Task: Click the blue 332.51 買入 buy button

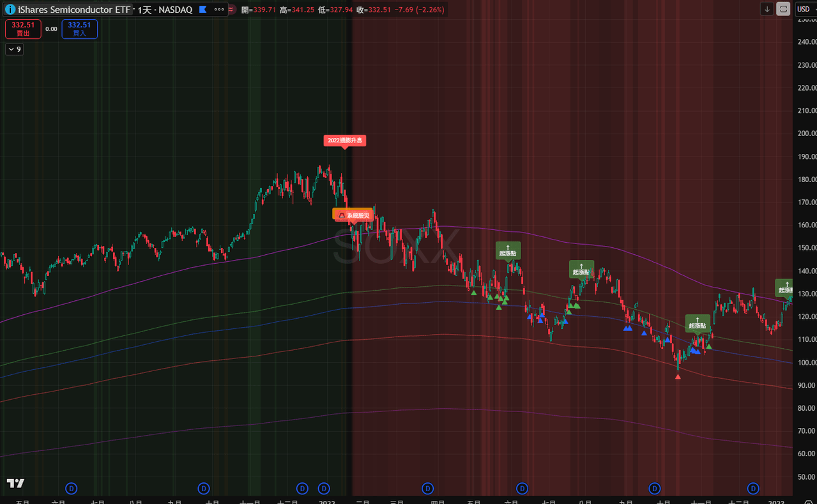Action: click(x=79, y=29)
